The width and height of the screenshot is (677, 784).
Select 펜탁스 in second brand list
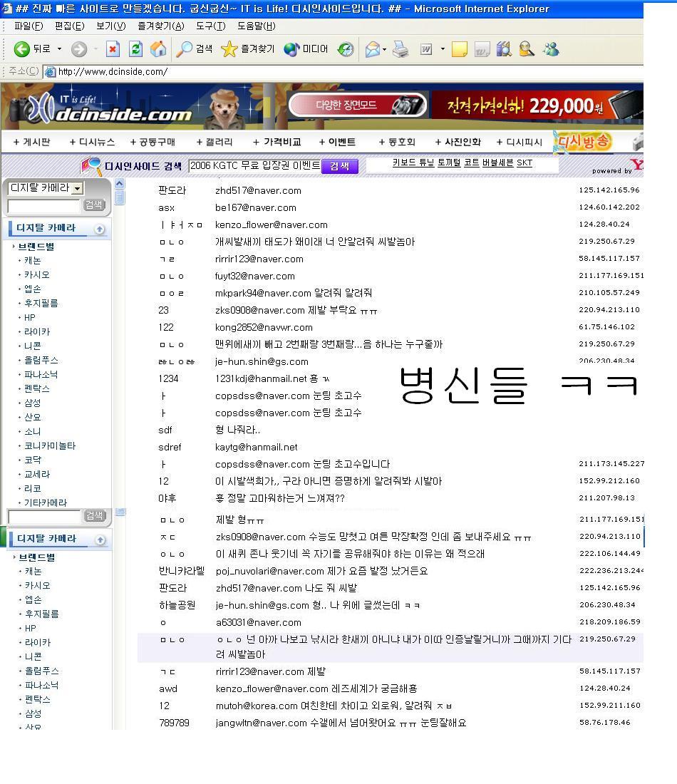[x=38, y=699]
